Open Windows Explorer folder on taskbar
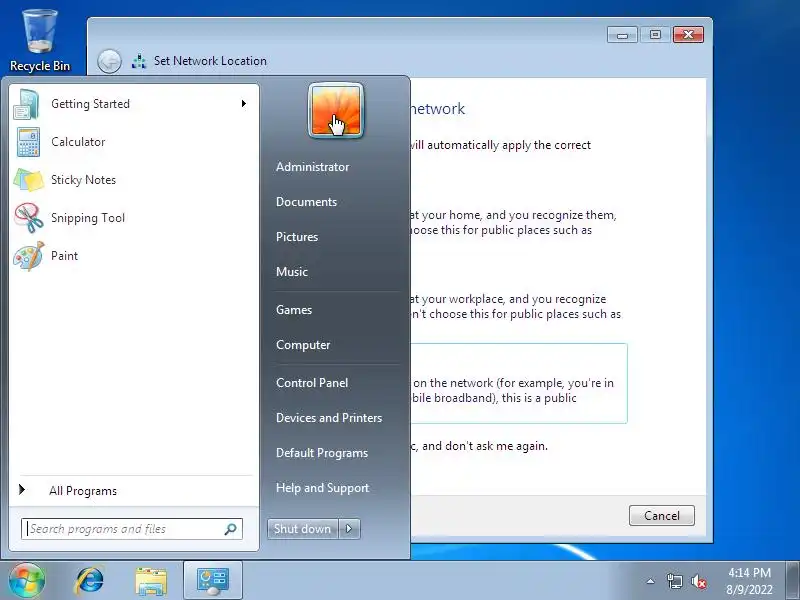The height and width of the screenshot is (600, 800). (151, 581)
